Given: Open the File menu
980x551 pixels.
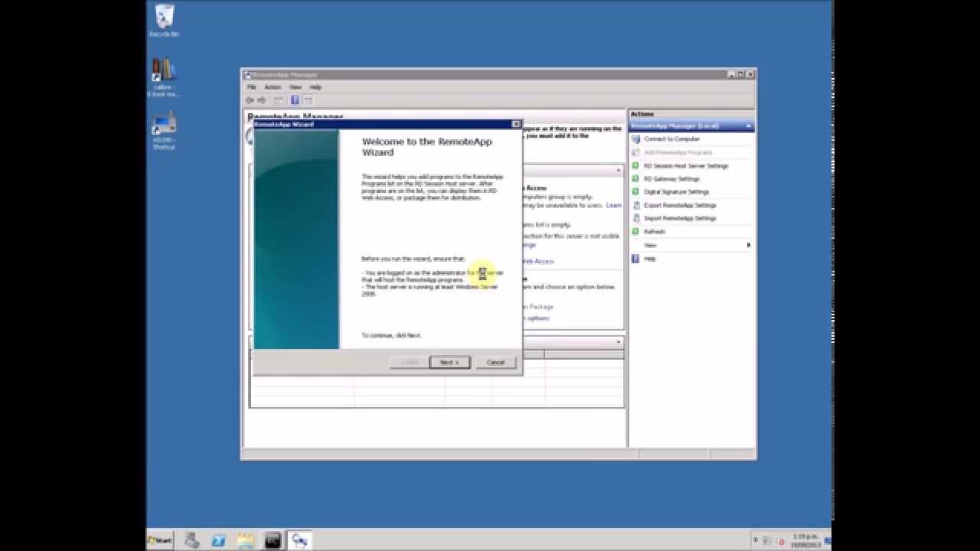Looking at the screenshot, I should [251, 87].
